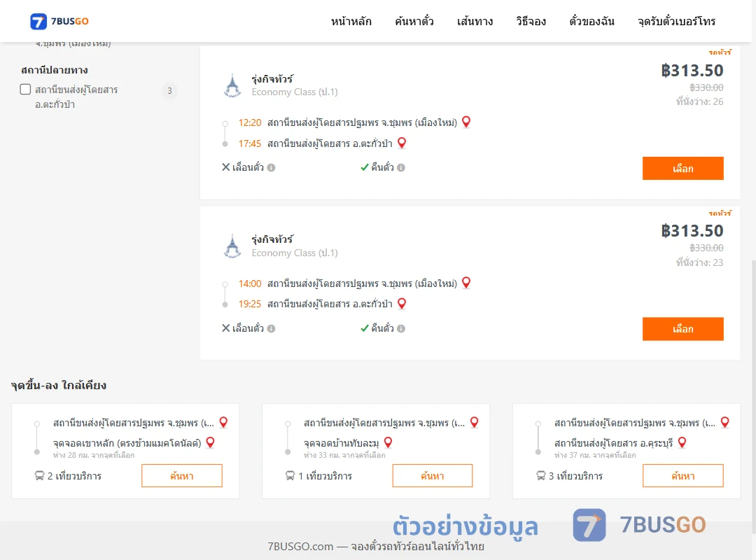Click arrival time 19:25
Screen dimensions: 756x560
click(x=250, y=304)
